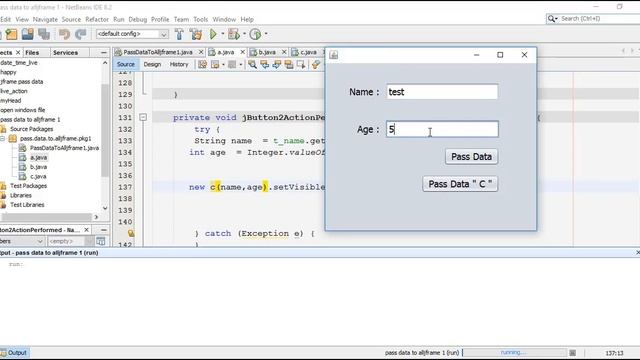
Task: Click the Toggle Rectangular Selection icon
Action: 301,64
